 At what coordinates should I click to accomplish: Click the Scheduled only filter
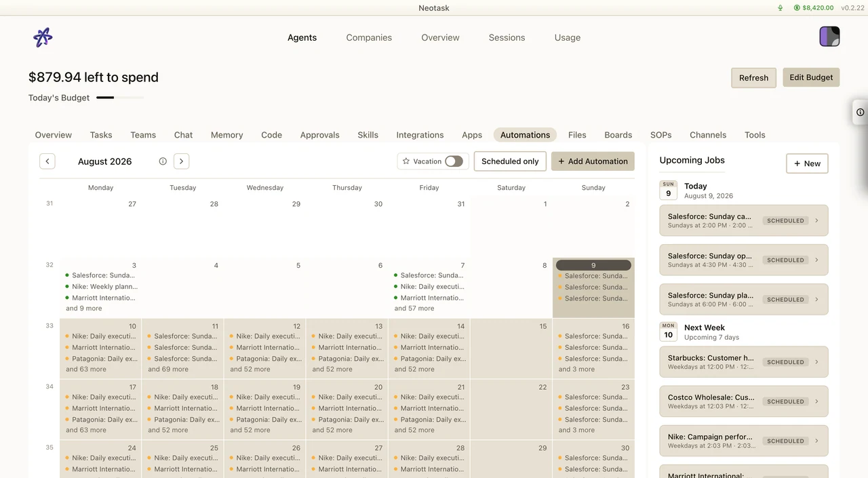[510, 161]
